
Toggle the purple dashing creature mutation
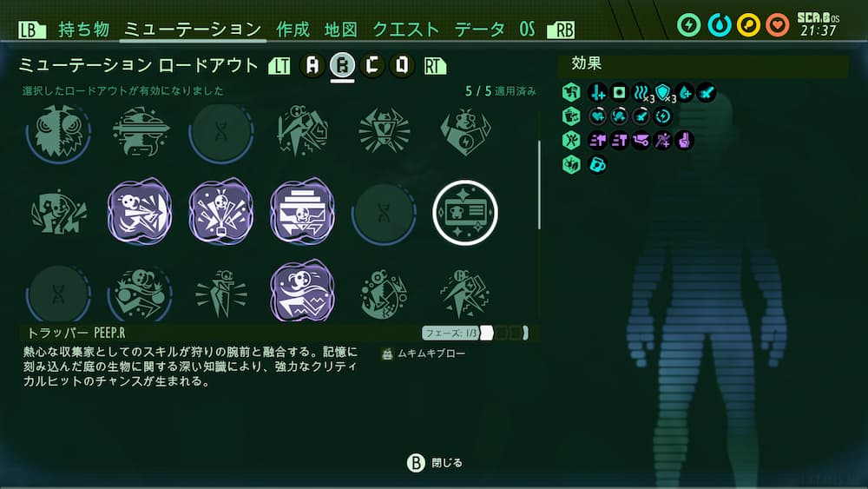click(x=302, y=291)
